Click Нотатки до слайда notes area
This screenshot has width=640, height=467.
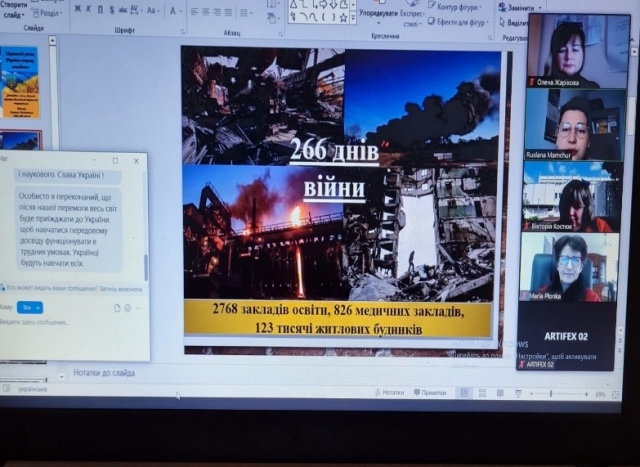tap(104, 373)
